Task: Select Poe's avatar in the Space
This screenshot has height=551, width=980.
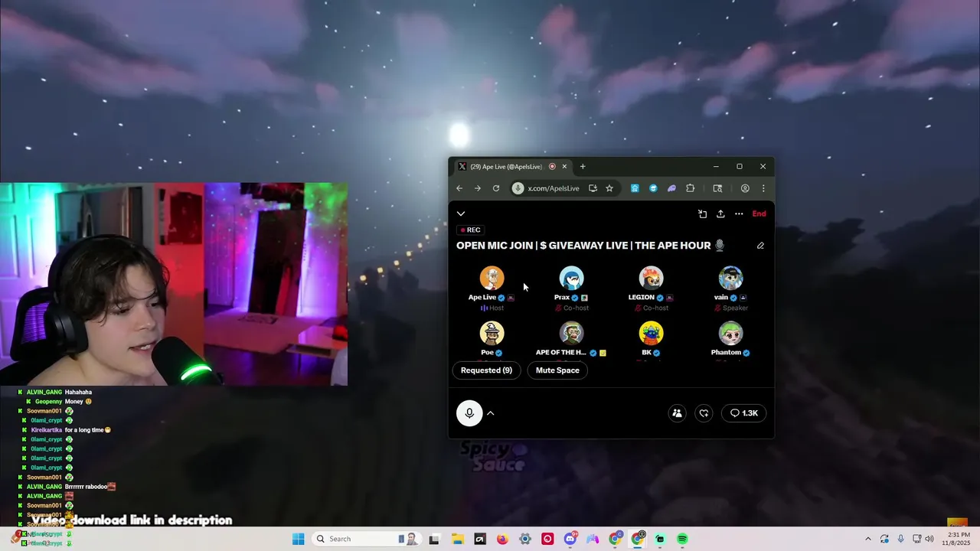Action: pos(492,334)
